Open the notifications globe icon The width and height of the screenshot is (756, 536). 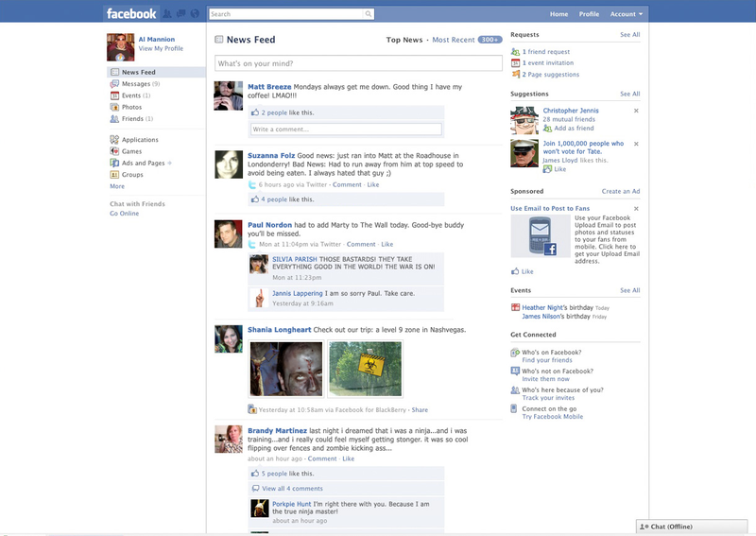(x=195, y=14)
